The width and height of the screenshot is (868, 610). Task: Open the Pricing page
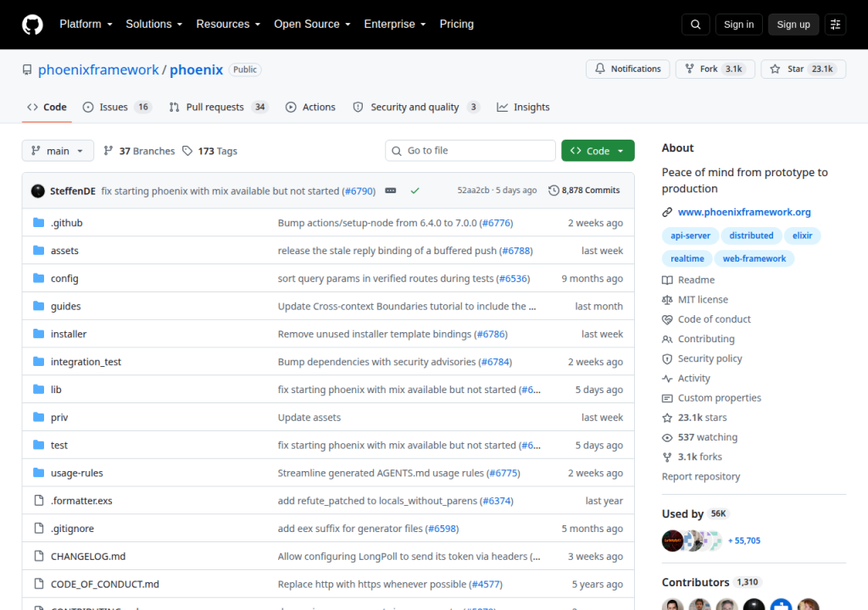[457, 25]
